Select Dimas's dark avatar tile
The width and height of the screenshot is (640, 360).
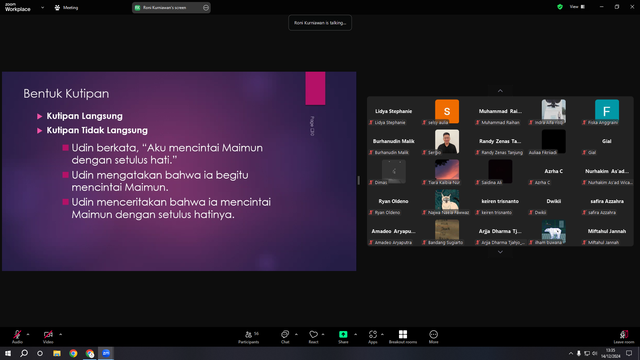click(393, 171)
